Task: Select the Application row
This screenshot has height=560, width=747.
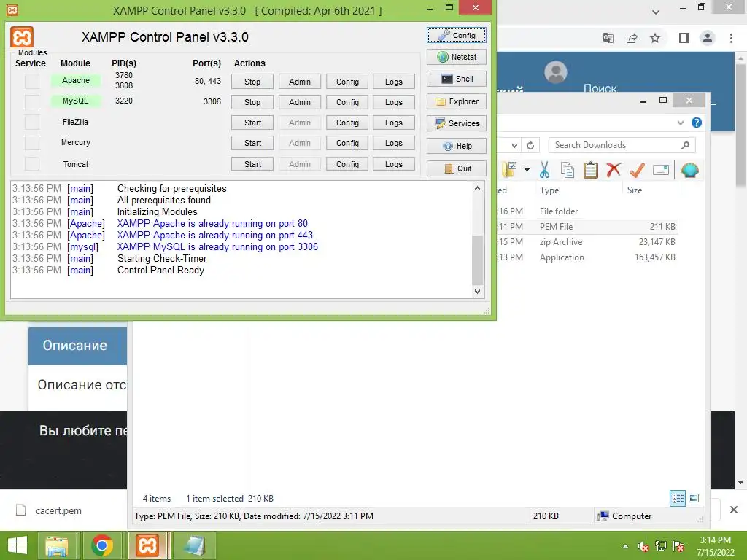Action: click(x=587, y=257)
